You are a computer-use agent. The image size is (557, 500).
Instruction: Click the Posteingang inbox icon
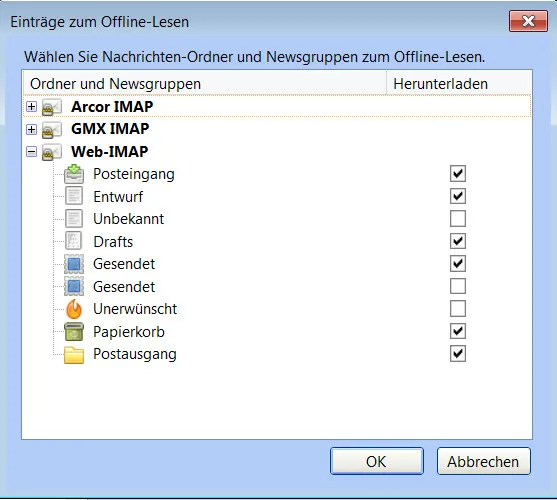pos(74,174)
